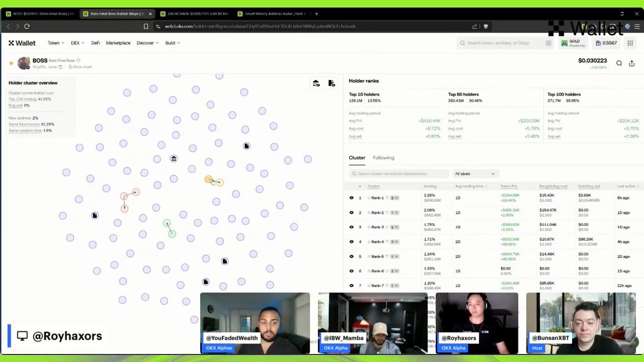This screenshot has height=362, width=644.
Task: Click the orange cluster bubble in map
Action: coord(209,179)
